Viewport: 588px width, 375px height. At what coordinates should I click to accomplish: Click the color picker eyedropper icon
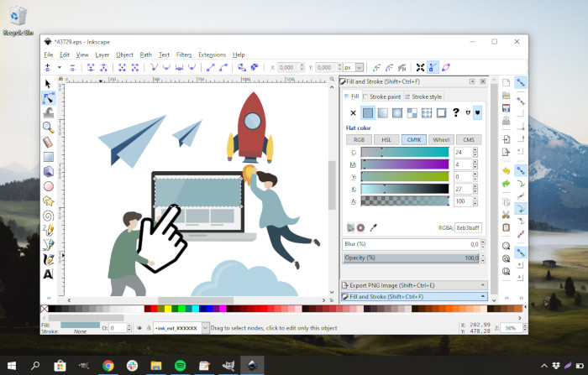coord(374,227)
